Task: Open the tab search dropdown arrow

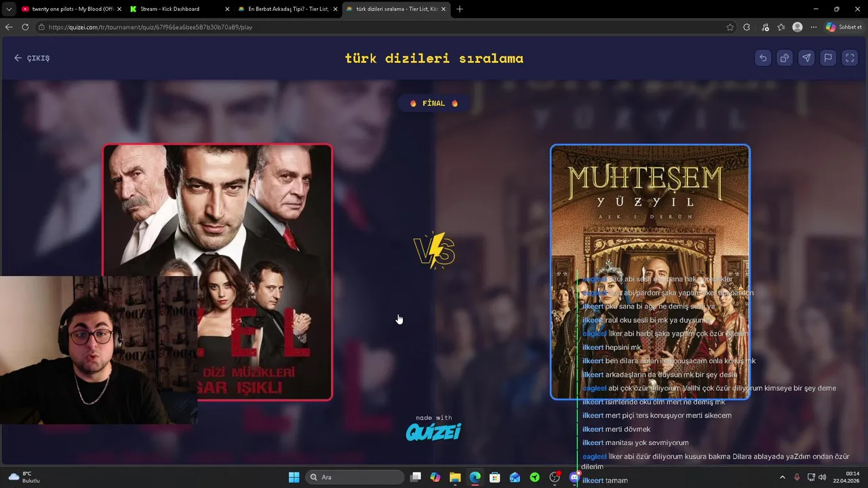Action: (8, 9)
